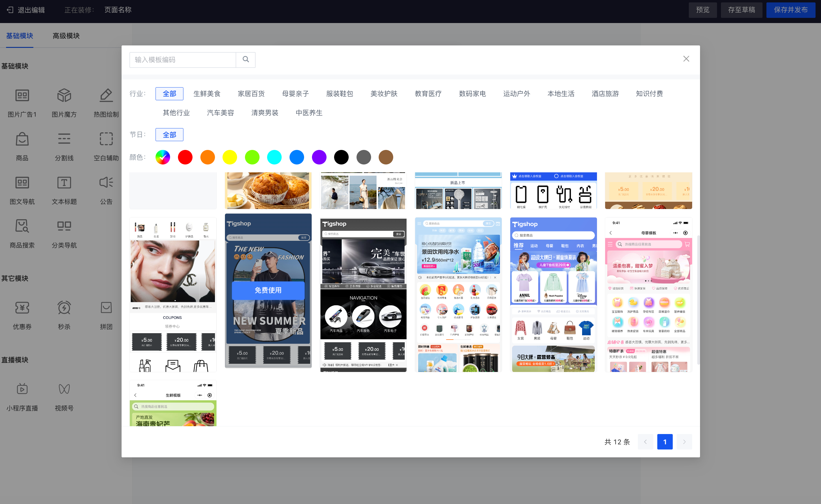Add the 视频号 video channel module
The image size is (821, 504).
coord(64,389)
